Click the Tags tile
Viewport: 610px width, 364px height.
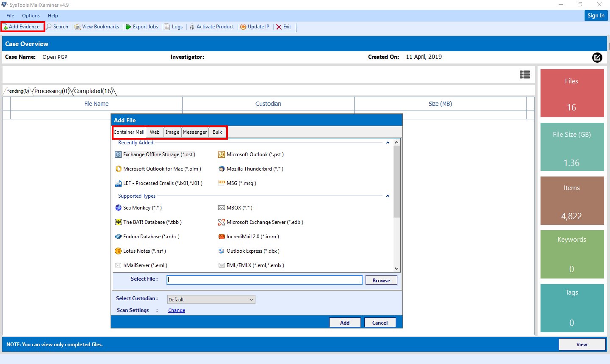coord(572,308)
